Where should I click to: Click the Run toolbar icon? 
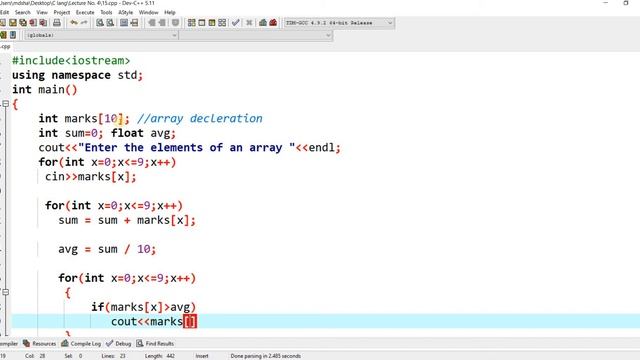pyautogui.click(x=202, y=23)
